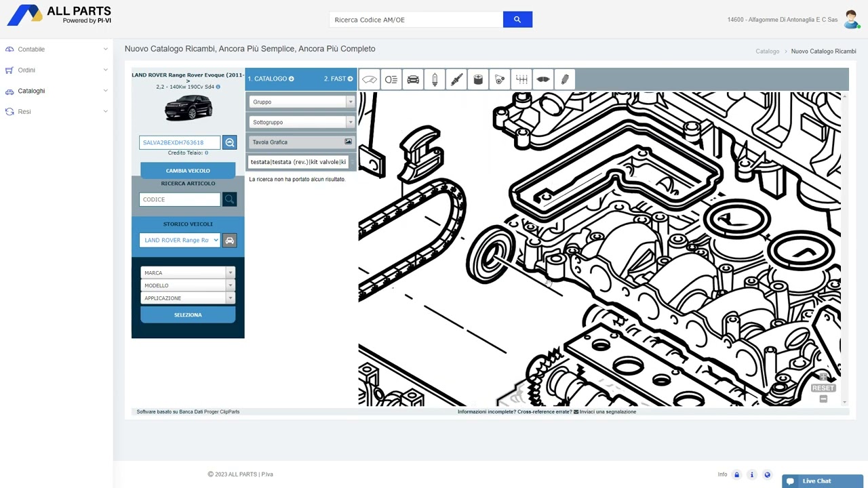The image size is (868, 488).
Task: Switch to the 2. FAST tab
Action: (x=338, y=79)
